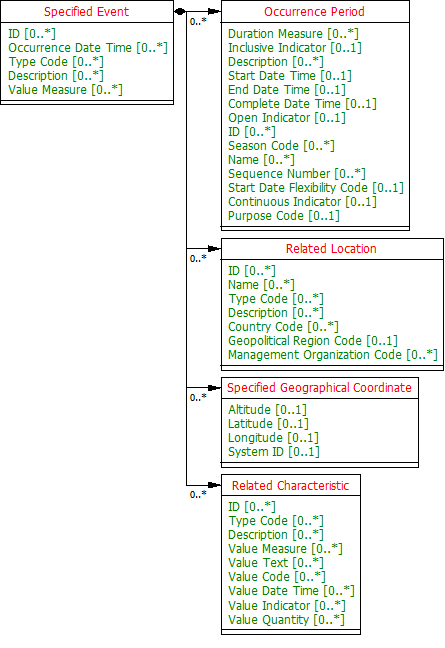Click the Start Date Flexibility Code attribute
The width and height of the screenshot is (445, 648).
316,188
